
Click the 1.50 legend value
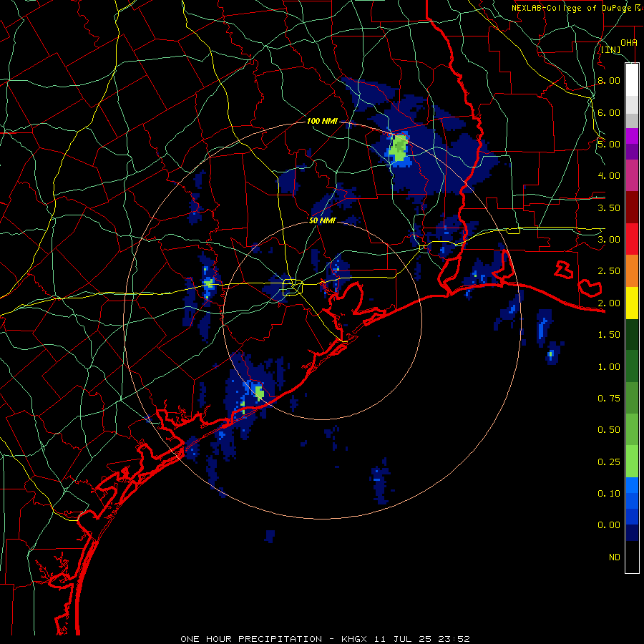[x=609, y=335]
